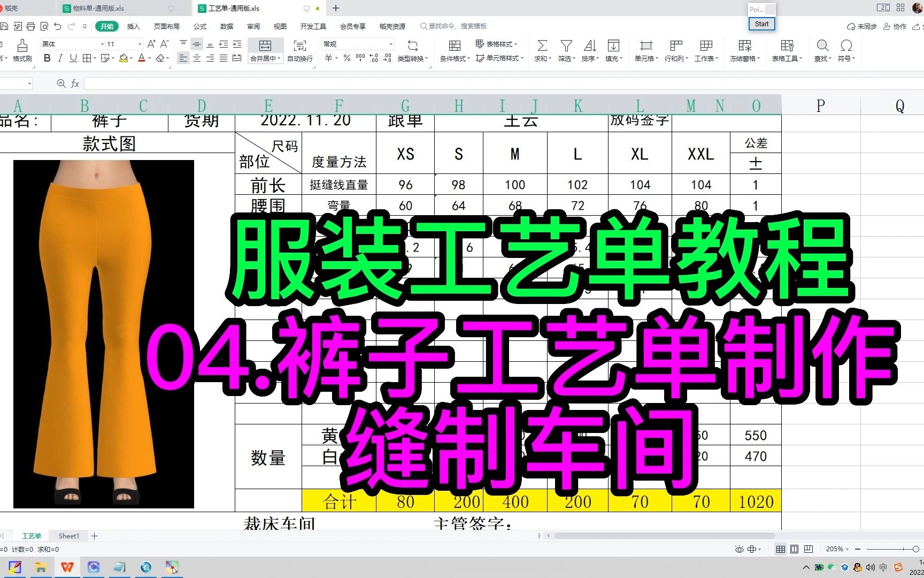Apply thousands separator format
The width and height of the screenshot is (924, 578).
pos(360,58)
